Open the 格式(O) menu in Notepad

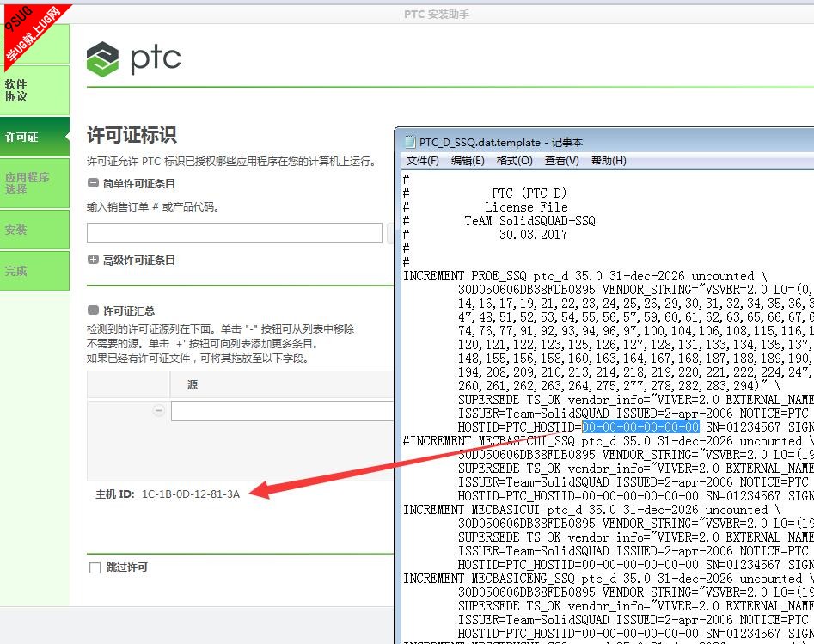pyautogui.click(x=514, y=161)
